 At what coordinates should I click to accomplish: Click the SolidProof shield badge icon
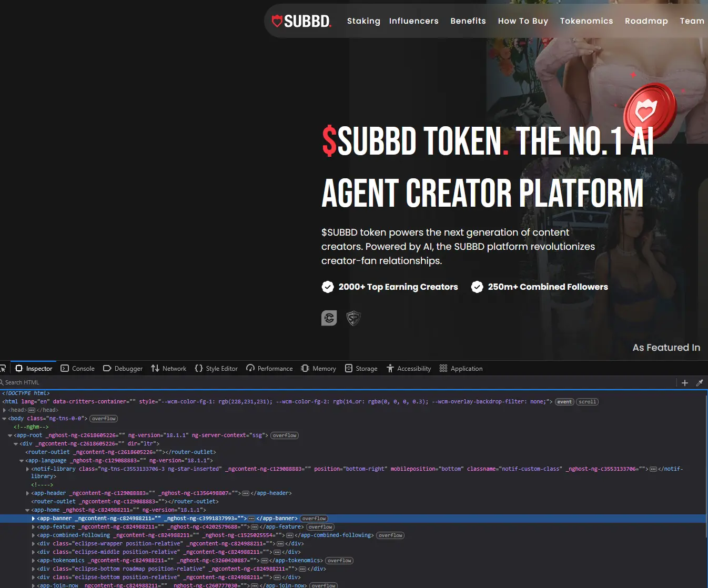(x=353, y=318)
